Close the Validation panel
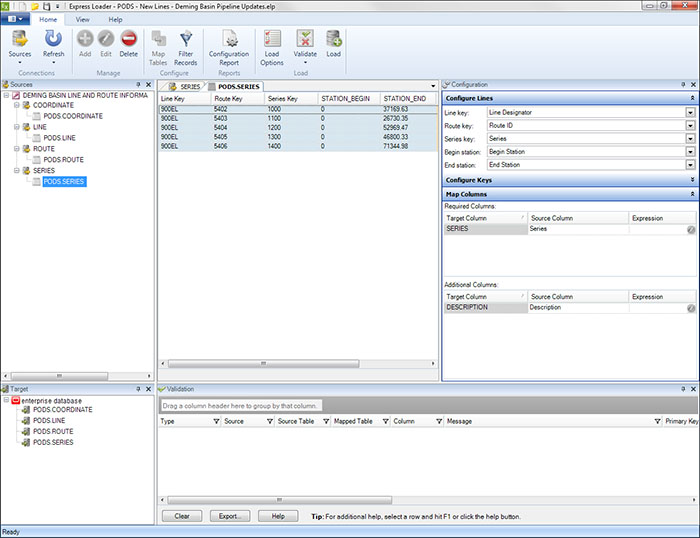The width and height of the screenshot is (700, 538). coord(693,389)
